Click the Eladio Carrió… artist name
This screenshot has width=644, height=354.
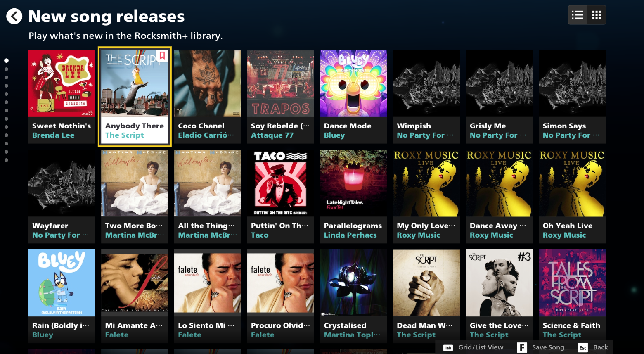pyautogui.click(x=206, y=135)
